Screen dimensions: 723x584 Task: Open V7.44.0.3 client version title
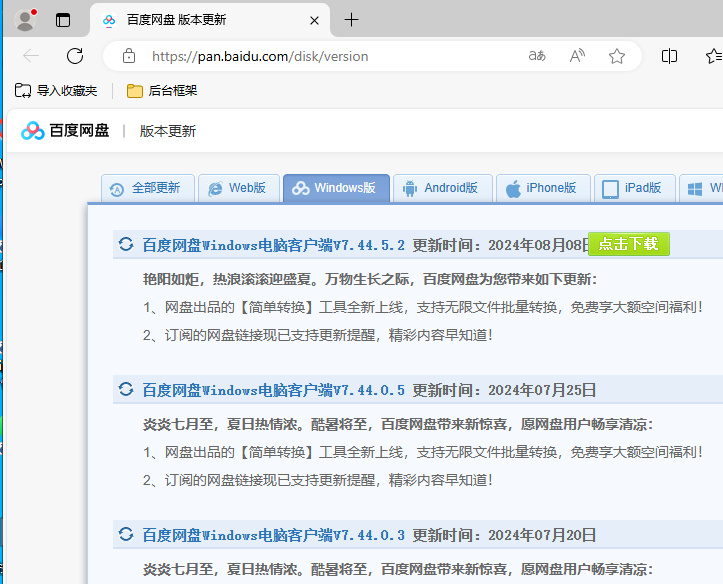coord(273,535)
